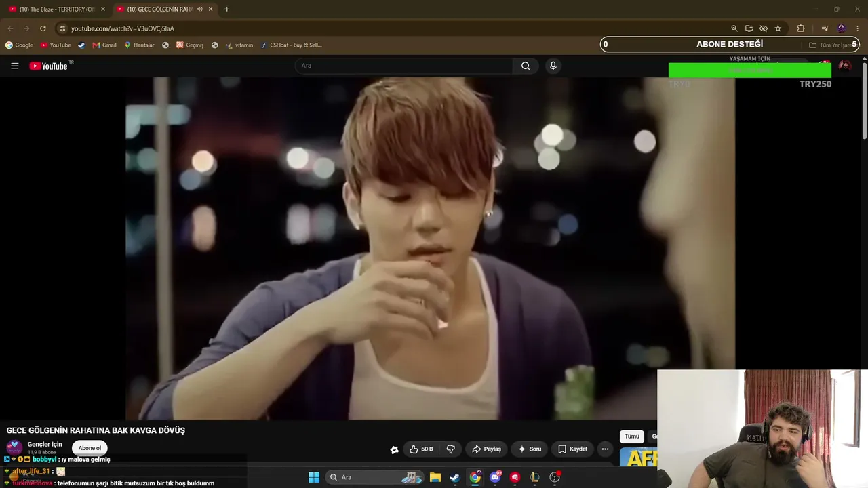Open Chrome media controls icon
The image size is (868, 488).
coord(825,28)
